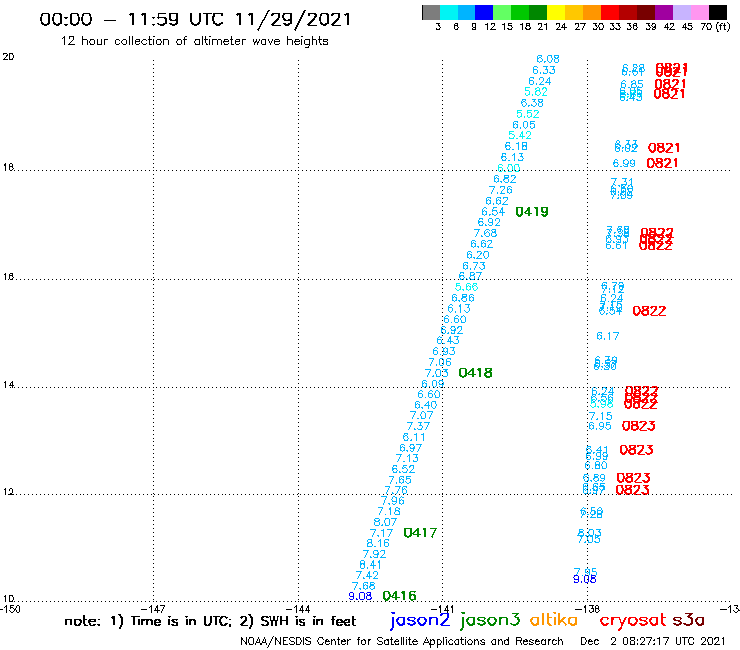The width and height of the screenshot is (740, 650).
Task: Click the cryosat value 6.99
Action: [624, 163]
